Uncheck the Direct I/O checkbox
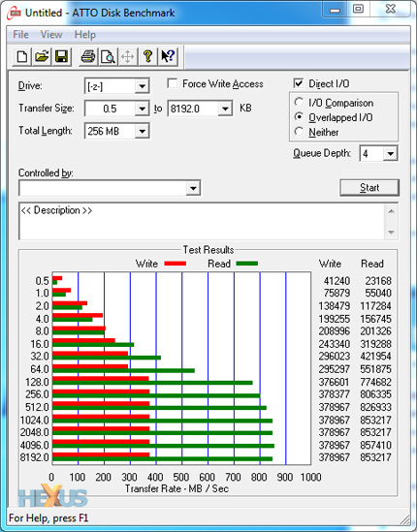Viewport: 417px width, 532px height. [298, 83]
